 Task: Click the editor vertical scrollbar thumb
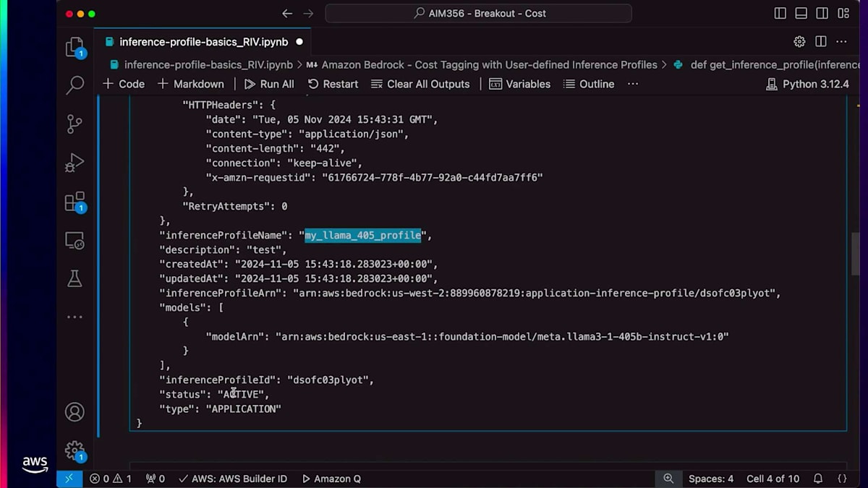(x=856, y=254)
